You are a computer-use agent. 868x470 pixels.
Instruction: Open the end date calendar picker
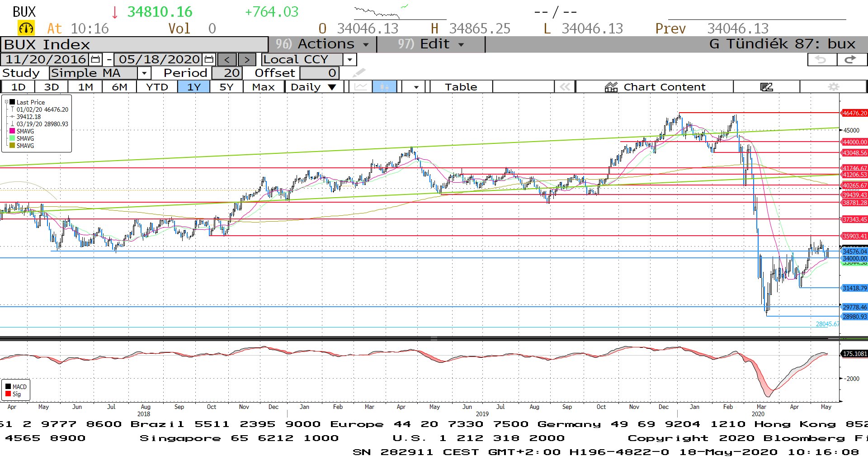point(209,59)
